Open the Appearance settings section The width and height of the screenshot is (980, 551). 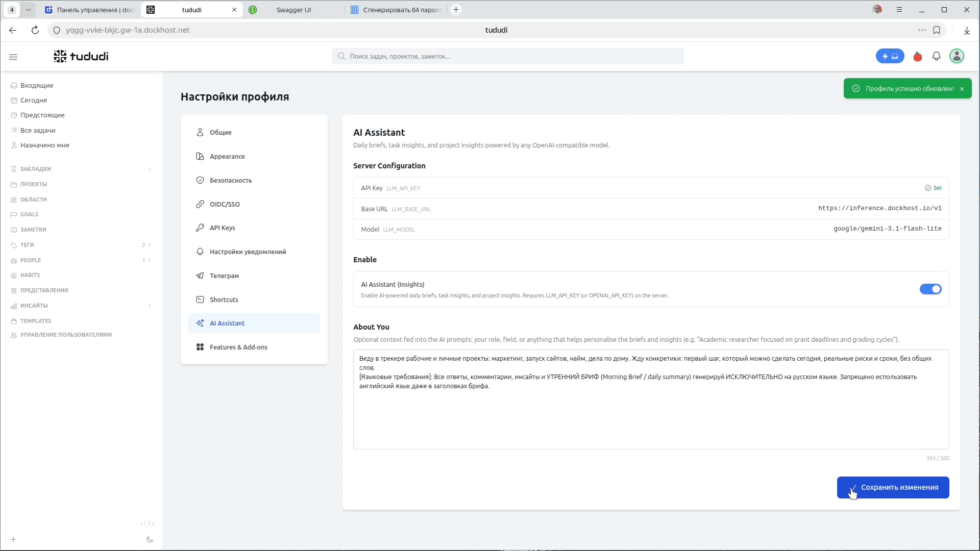point(254,156)
